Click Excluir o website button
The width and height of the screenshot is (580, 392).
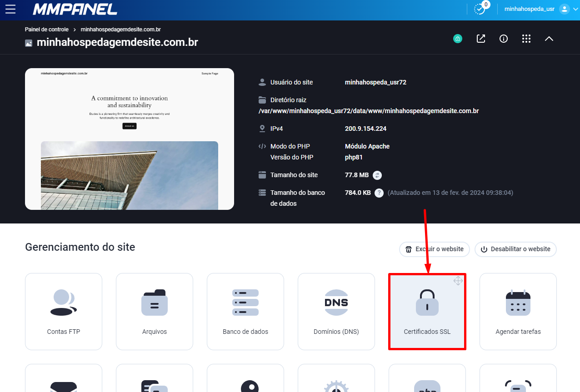435,249
